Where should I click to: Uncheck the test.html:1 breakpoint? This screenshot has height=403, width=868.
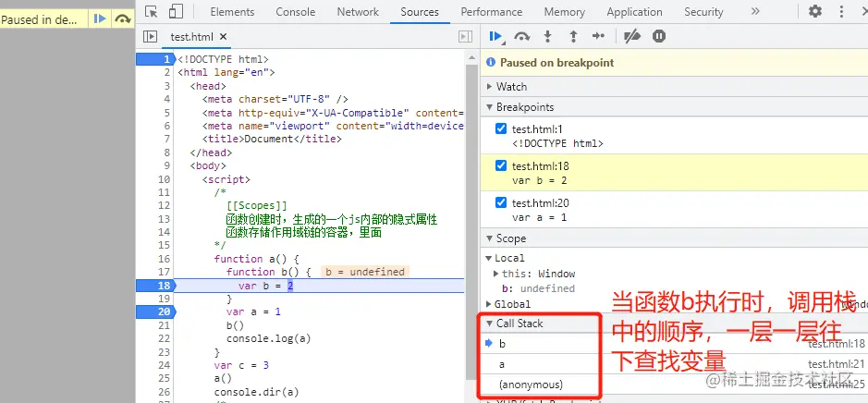click(501, 129)
